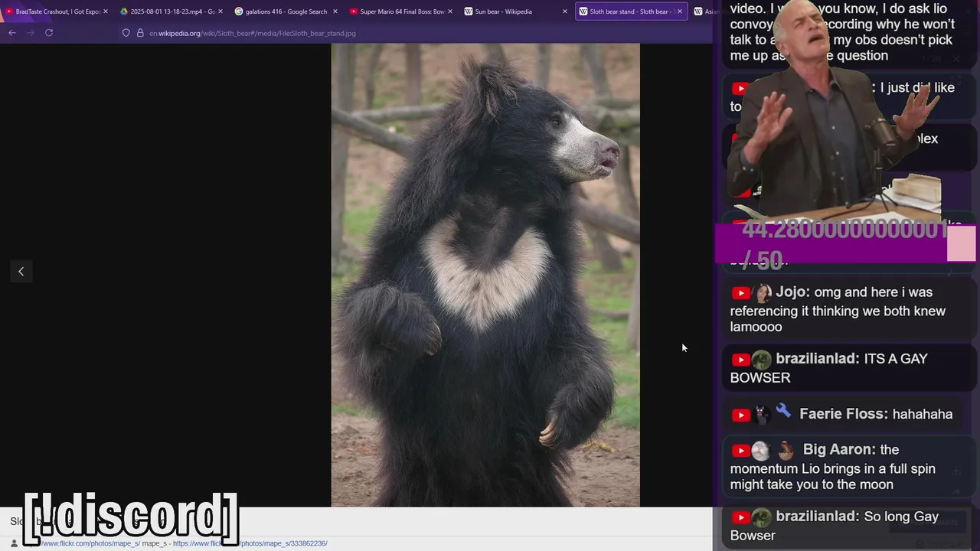Close the Super Mario 64 tab
Viewport: 980px width, 551px height.
pos(449,11)
